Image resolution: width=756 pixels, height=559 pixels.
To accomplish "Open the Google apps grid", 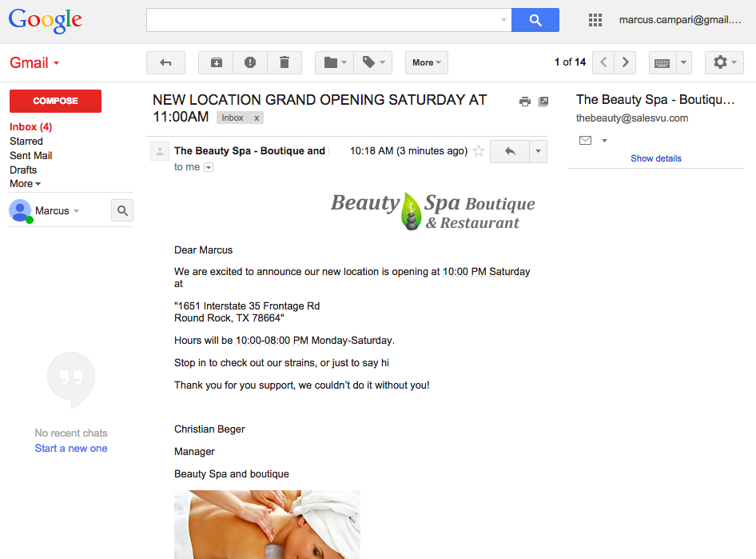I will point(595,20).
